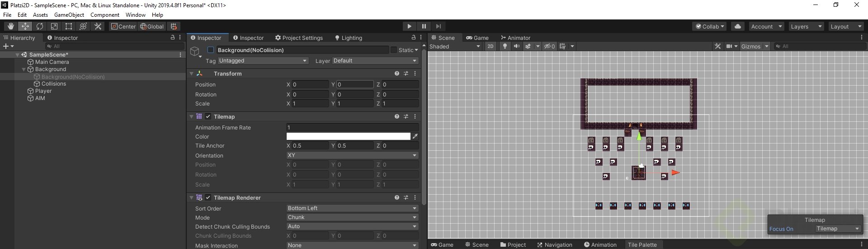Image resolution: width=868 pixels, height=249 pixels.
Task: Toggle the Static checkbox
Action: tap(393, 50)
